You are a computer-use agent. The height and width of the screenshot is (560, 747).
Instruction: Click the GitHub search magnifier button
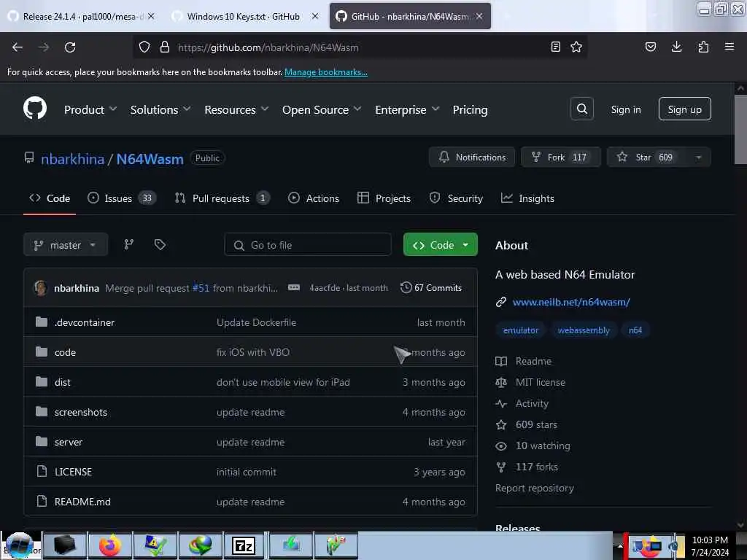click(581, 109)
